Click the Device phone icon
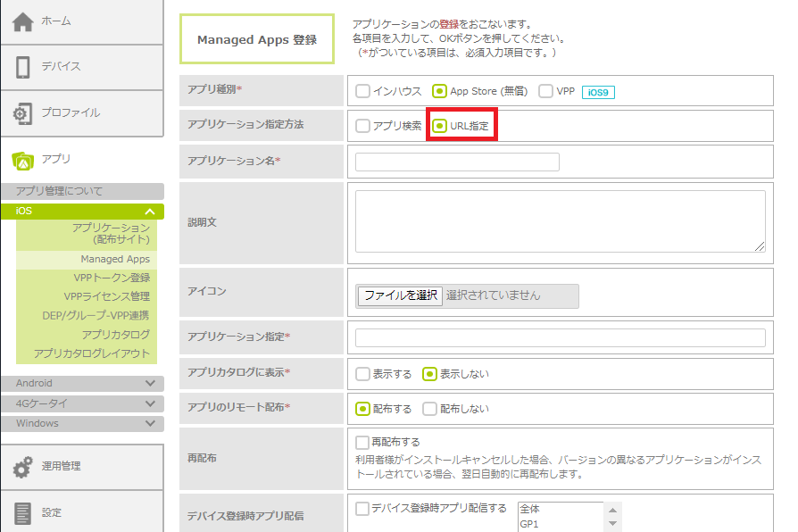This screenshot has width=798, height=532. pos(23,67)
